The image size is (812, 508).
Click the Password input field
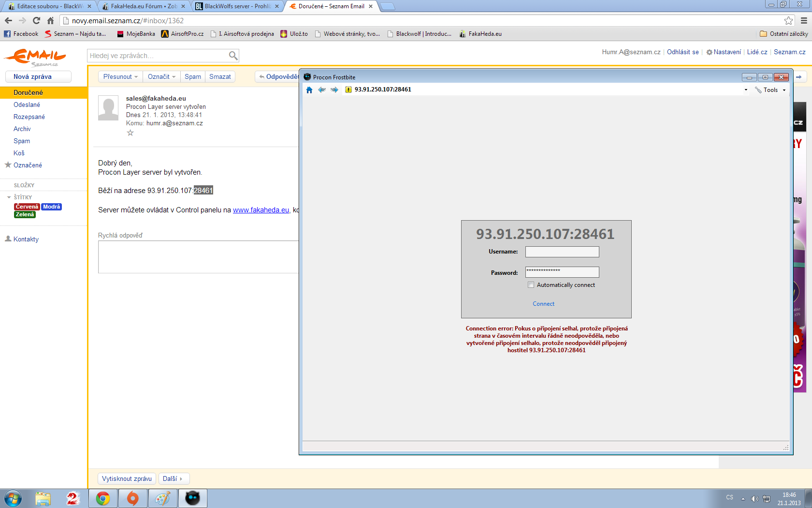(562, 272)
